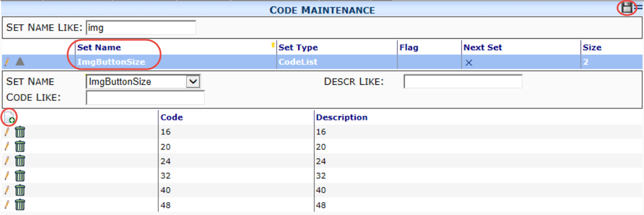Delete the code 16 row
The width and height of the screenshot is (644, 215).
pos(20,132)
